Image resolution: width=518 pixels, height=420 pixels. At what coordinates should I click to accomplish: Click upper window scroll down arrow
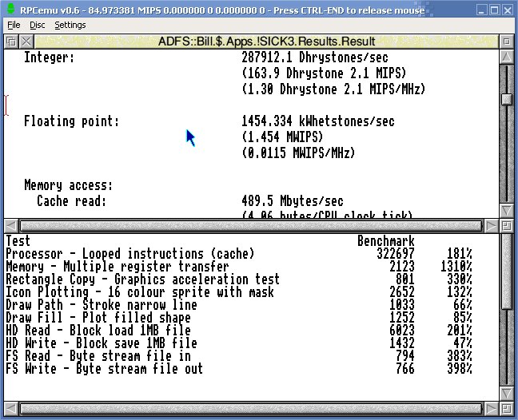505,209
